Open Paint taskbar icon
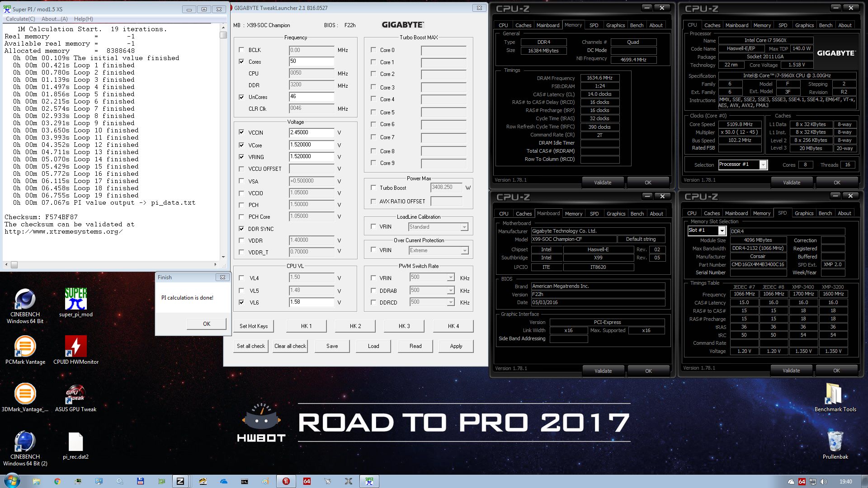The height and width of the screenshot is (488, 868). click(x=265, y=481)
